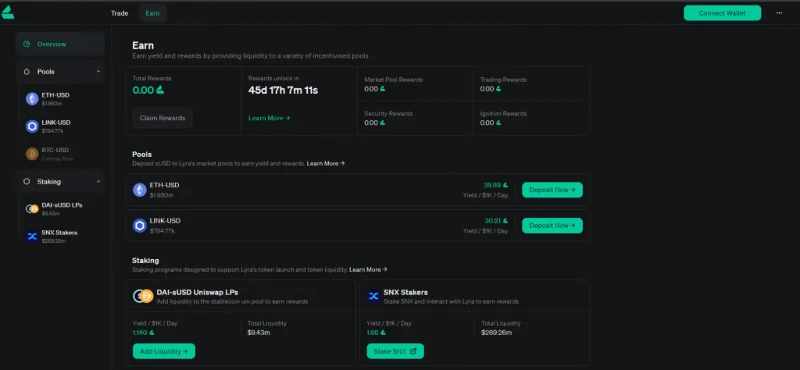
Task: Click the $9.43m Total Liquidity value
Action: tap(259, 332)
